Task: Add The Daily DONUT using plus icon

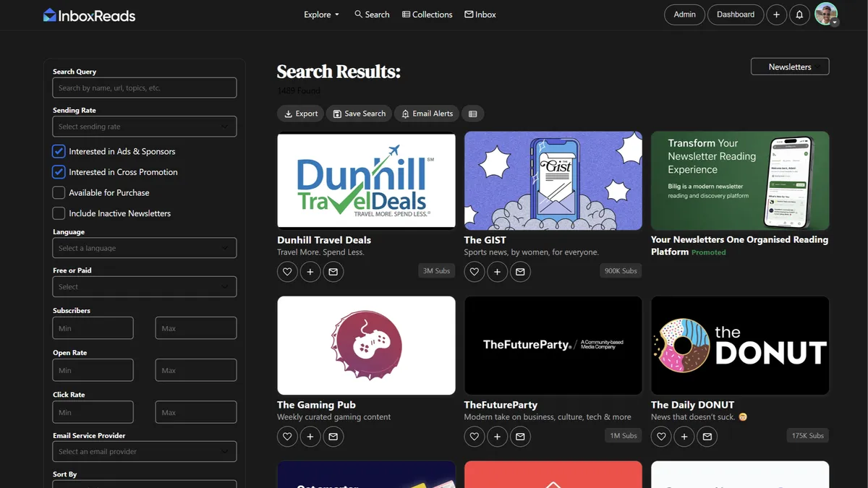Action: click(x=684, y=437)
